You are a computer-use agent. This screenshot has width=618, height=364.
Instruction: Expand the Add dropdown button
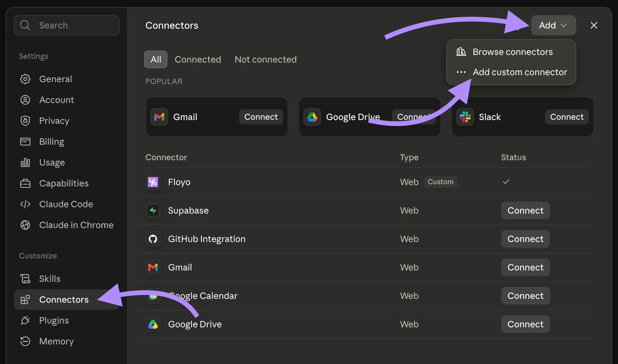pos(554,25)
